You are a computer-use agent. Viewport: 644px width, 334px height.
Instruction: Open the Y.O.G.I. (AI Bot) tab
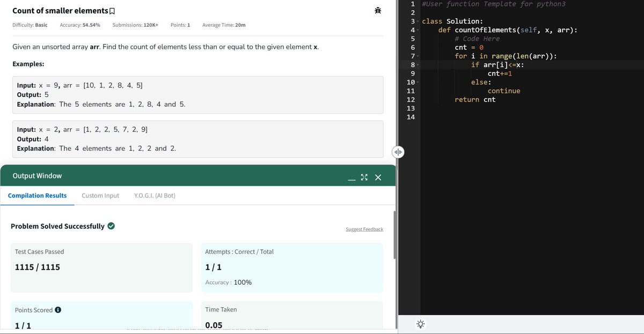click(x=155, y=196)
